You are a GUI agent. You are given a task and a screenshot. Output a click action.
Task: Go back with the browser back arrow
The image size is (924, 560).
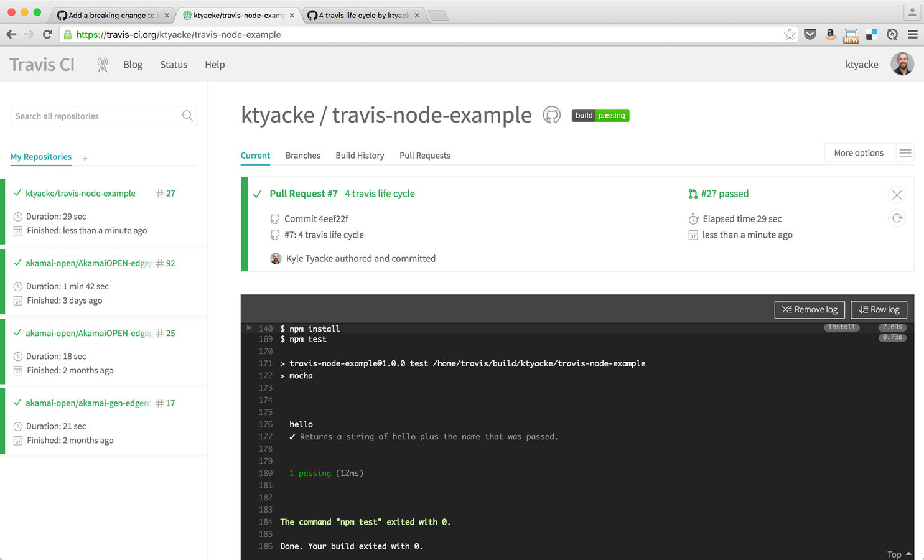click(11, 34)
